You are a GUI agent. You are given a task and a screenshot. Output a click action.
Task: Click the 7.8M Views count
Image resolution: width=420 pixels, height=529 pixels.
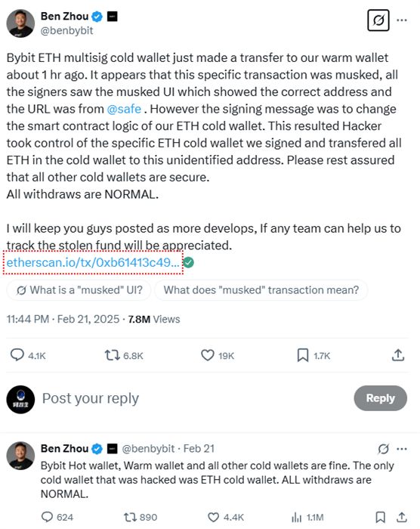click(154, 319)
